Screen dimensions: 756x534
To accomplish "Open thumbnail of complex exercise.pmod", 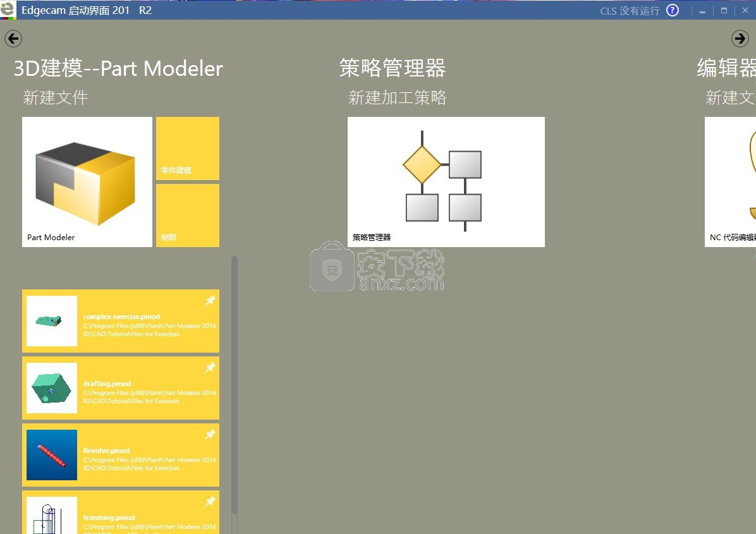I will [52, 321].
